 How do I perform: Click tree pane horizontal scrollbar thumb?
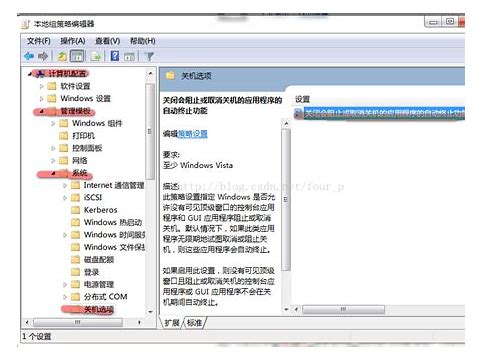point(78,322)
